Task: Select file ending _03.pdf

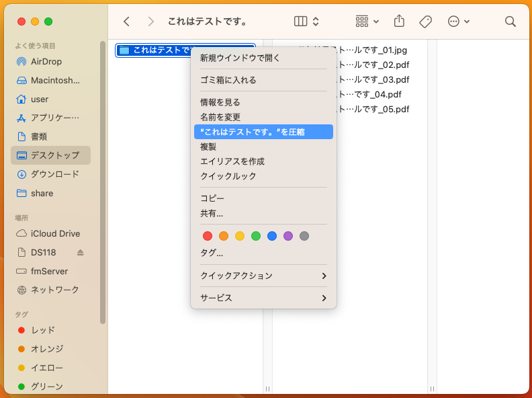Action: 373,80
